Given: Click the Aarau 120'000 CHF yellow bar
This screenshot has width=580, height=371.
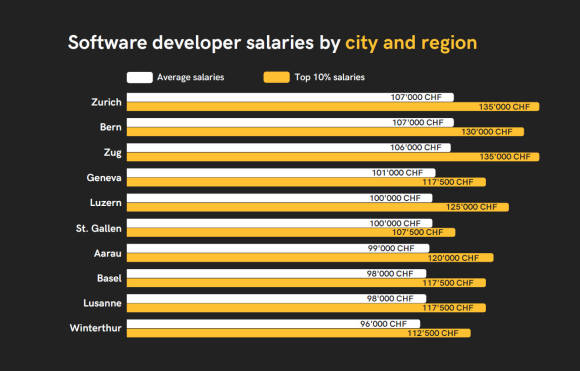Looking at the screenshot, I should coord(310,257).
